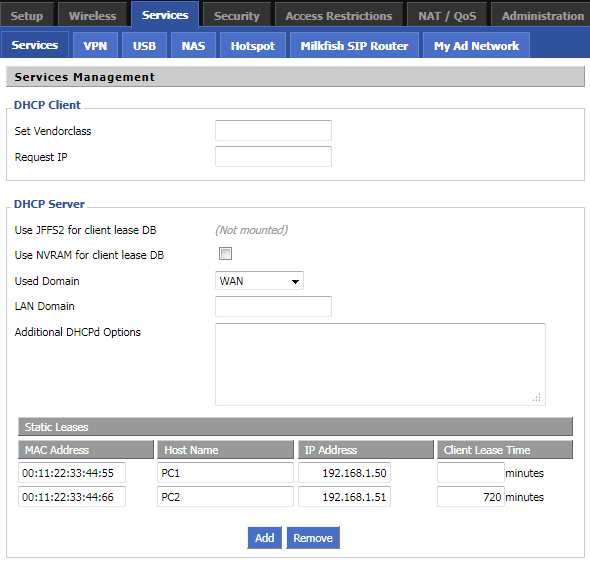This screenshot has width=590, height=570.
Task: Click the IP Address column header
Action: tap(366, 450)
